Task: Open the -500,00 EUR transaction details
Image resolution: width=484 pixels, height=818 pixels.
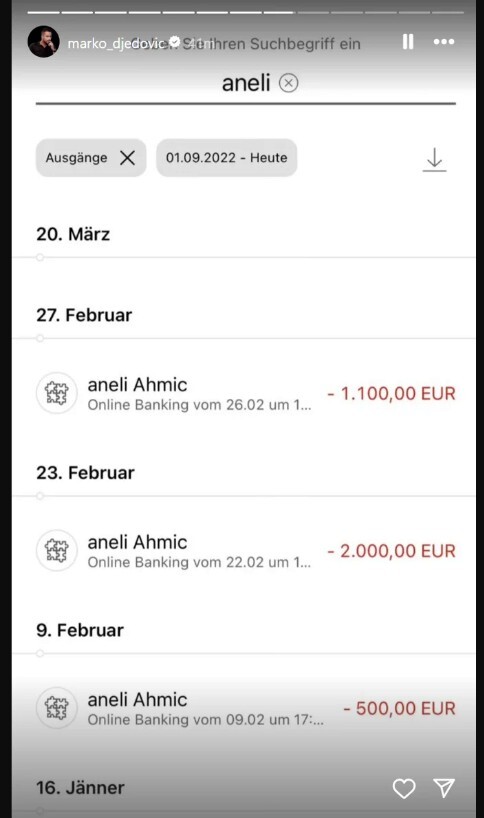Action: pos(245,709)
